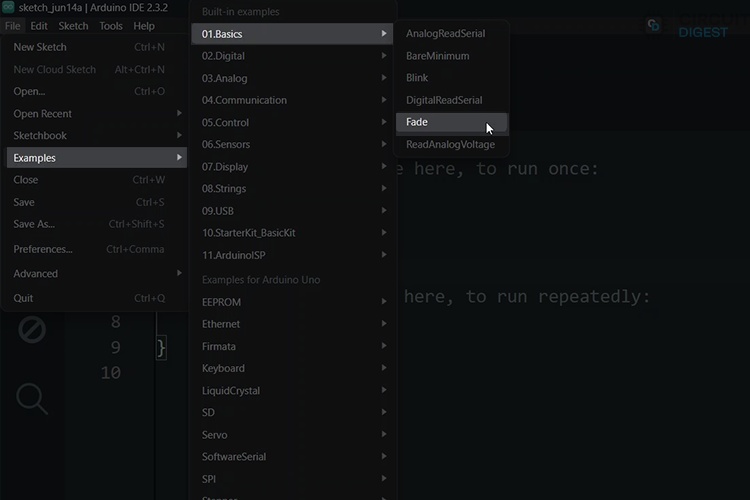The height and width of the screenshot is (500, 750).
Task: Expand Sketchbook submenu
Action: [96, 135]
